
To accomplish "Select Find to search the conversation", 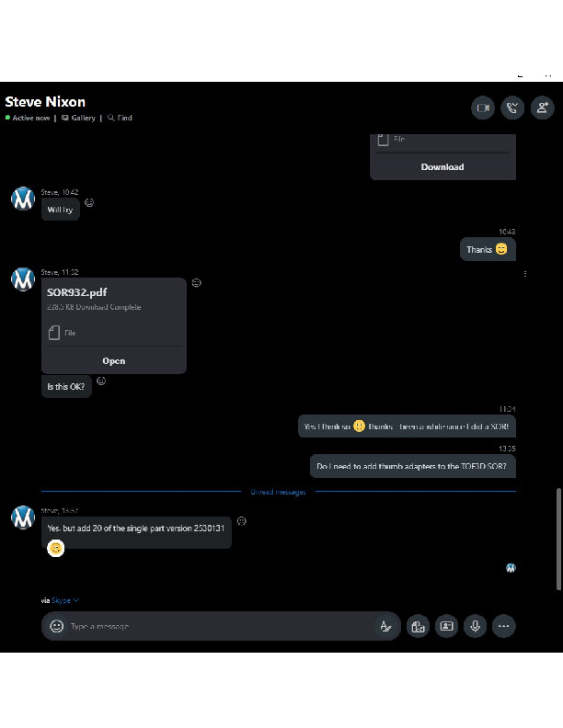I will (120, 118).
